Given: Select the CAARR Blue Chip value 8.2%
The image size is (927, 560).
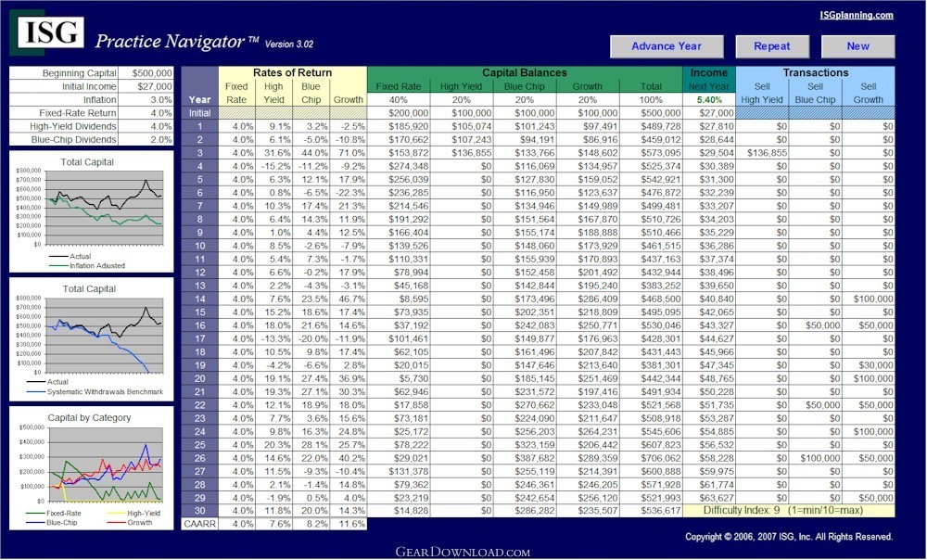Looking at the screenshot, I should pos(311,524).
